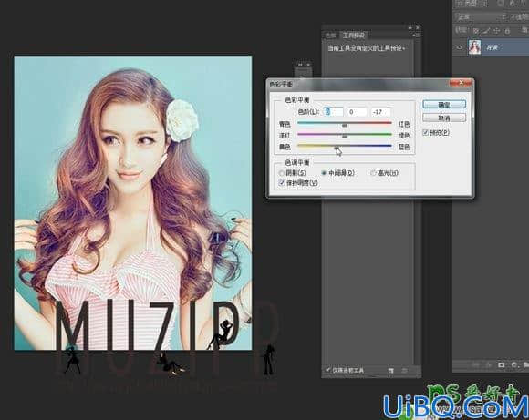Close the tool presets floating panel
The height and width of the screenshot is (420, 529).
418,27
